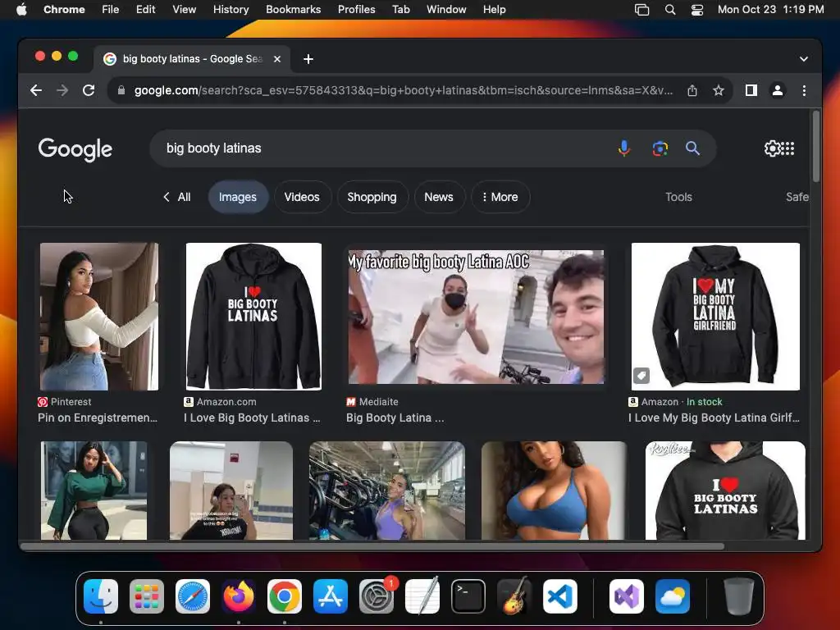Open the File menu

click(x=111, y=10)
